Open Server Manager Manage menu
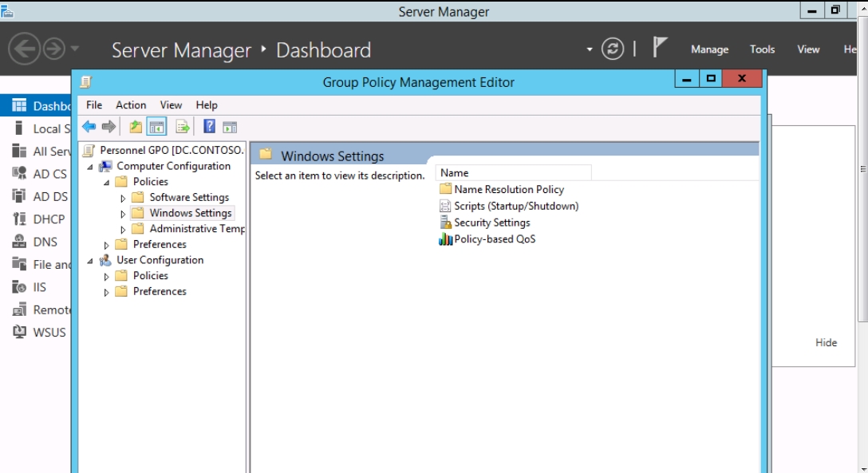Image resolution: width=868 pixels, height=473 pixels. click(x=710, y=49)
